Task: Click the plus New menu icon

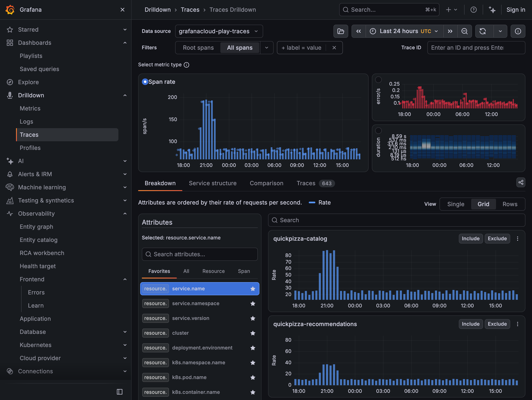Action: point(451,10)
